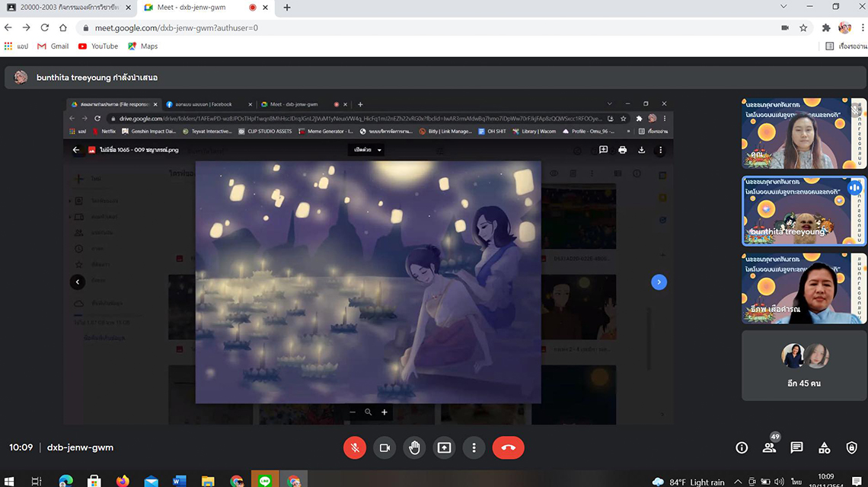Image resolution: width=868 pixels, height=487 pixels.
Task: Click previous image arrow in shared screen
Action: click(x=78, y=282)
